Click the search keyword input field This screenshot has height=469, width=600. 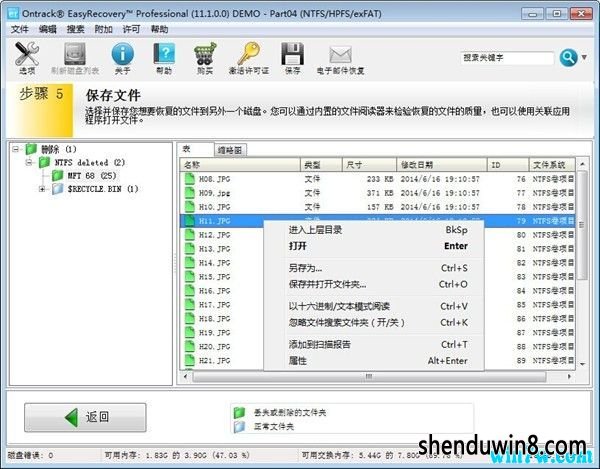coord(507,58)
